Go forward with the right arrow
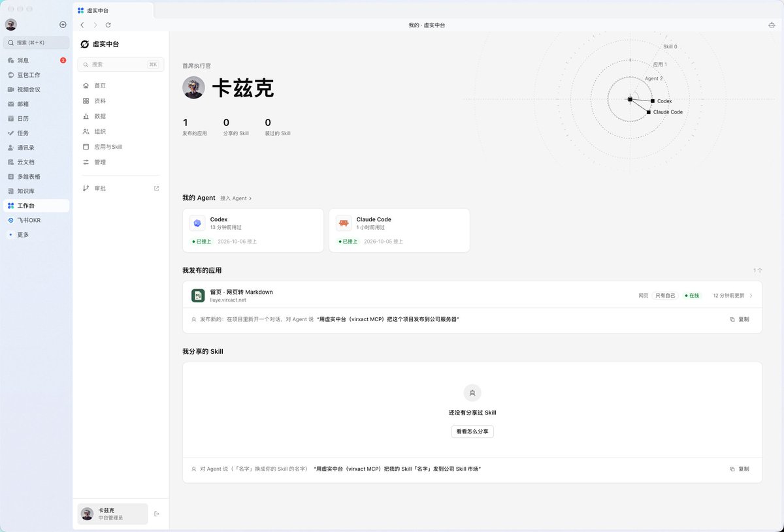This screenshot has height=532, width=784. (x=95, y=25)
